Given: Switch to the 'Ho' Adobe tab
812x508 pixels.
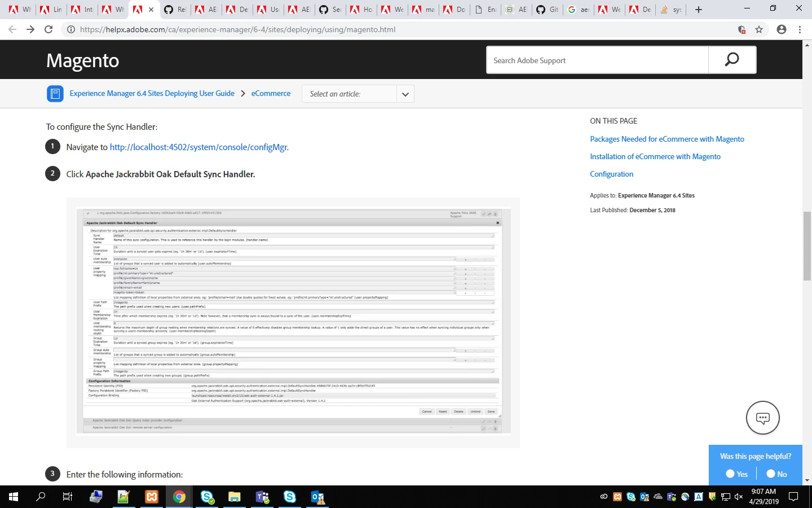Looking at the screenshot, I should tap(361, 10).
